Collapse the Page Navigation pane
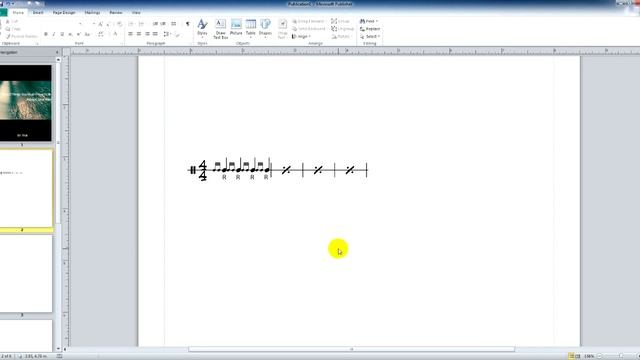640x360 pixels. click(57, 52)
